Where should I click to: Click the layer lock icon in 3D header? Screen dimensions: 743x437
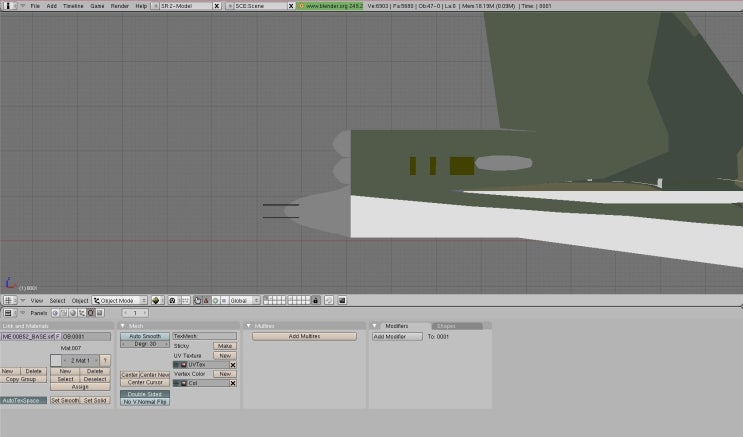pyautogui.click(x=315, y=300)
